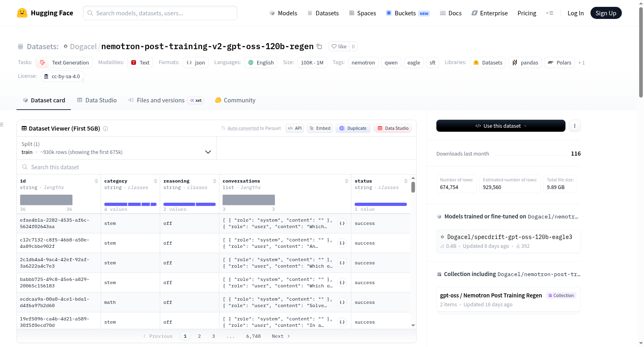Select the pandas library tag
The height and width of the screenshot is (347, 644).
[x=525, y=62]
